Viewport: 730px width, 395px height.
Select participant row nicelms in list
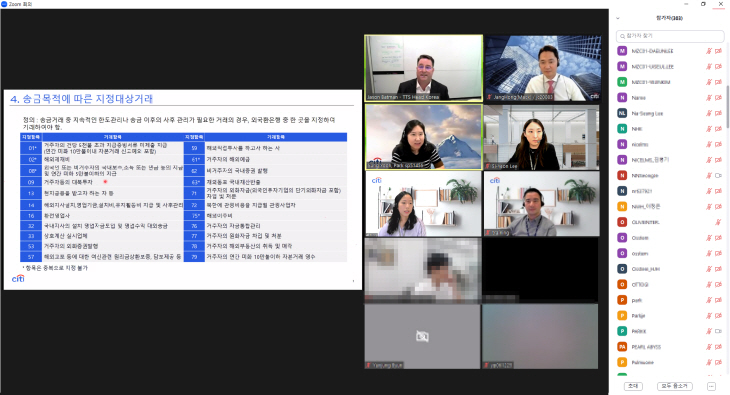tap(669, 144)
